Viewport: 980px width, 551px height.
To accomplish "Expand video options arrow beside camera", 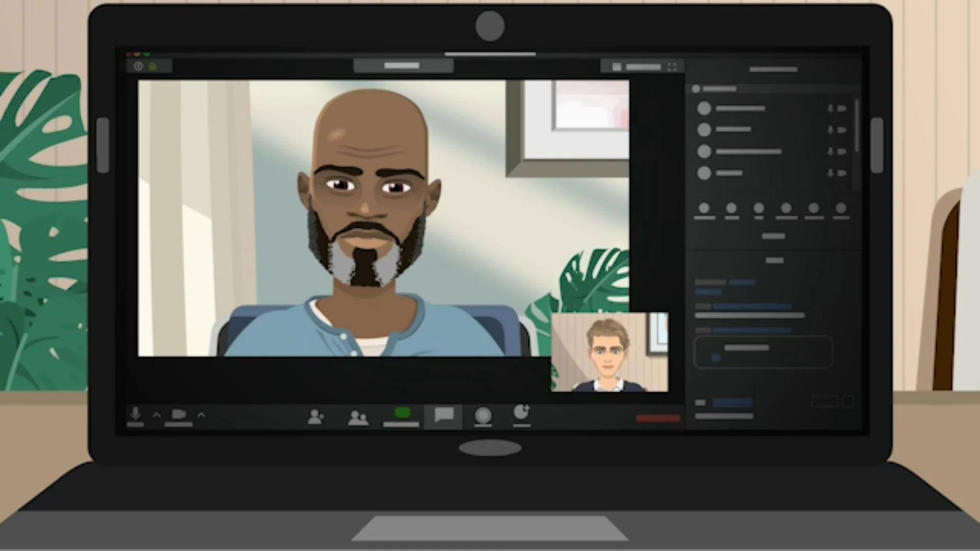I will 201,415.
